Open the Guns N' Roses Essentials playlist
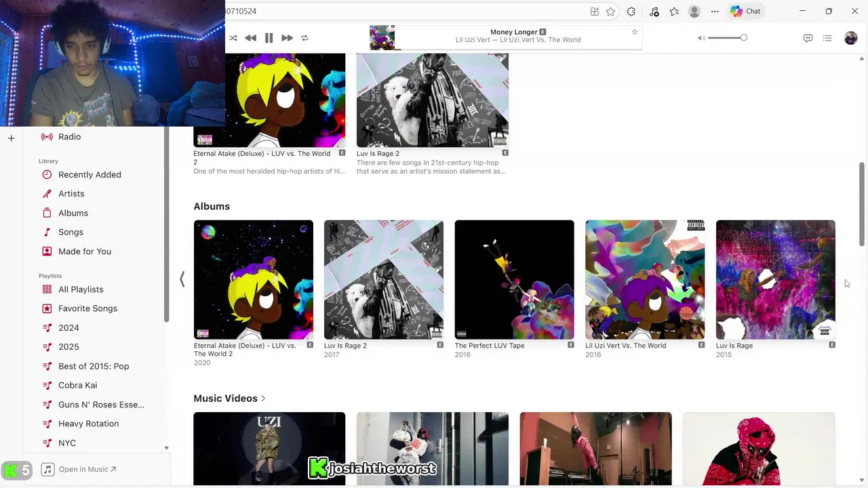868x488 pixels. [101, 405]
